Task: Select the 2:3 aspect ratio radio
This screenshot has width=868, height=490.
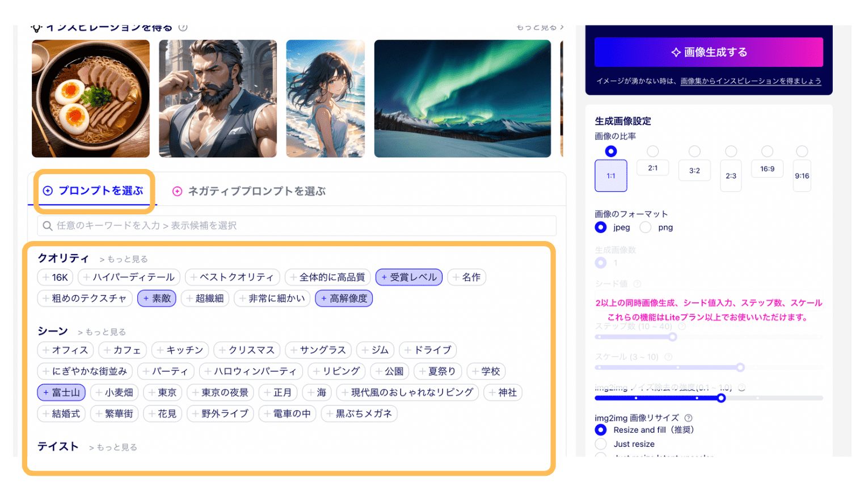Action: coord(731,151)
